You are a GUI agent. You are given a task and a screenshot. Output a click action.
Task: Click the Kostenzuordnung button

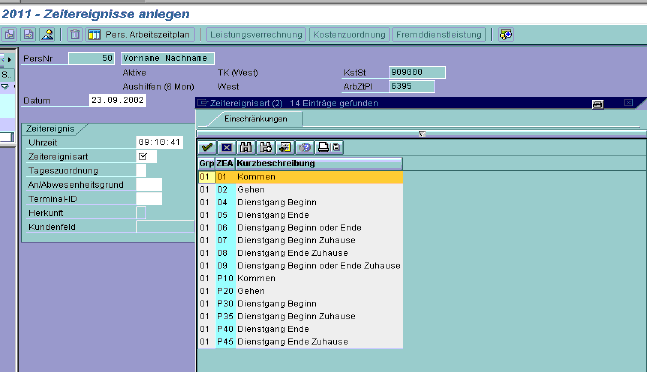[x=349, y=35]
